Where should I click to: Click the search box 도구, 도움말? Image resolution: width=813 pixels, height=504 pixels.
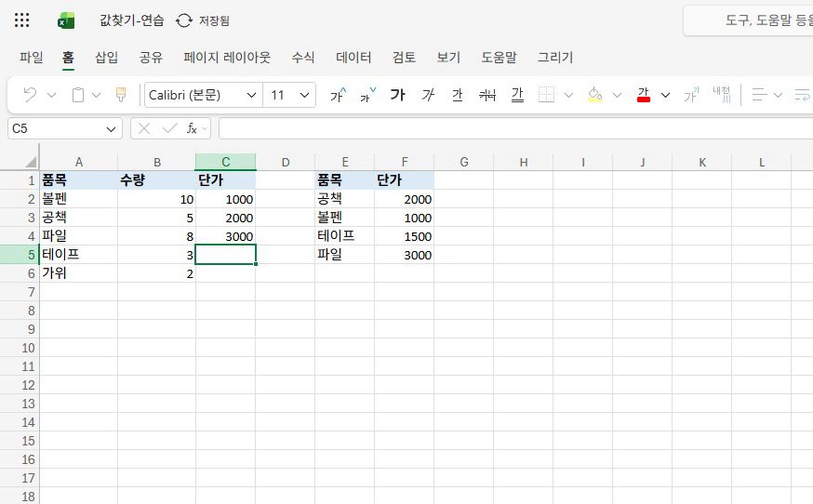coord(748,20)
